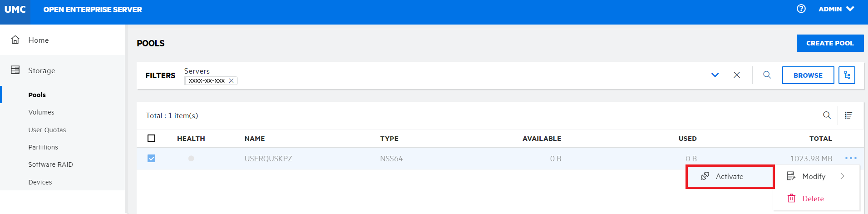Click the NSS64 type cell
868x214 pixels.
pyautogui.click(x=391, y=159)
